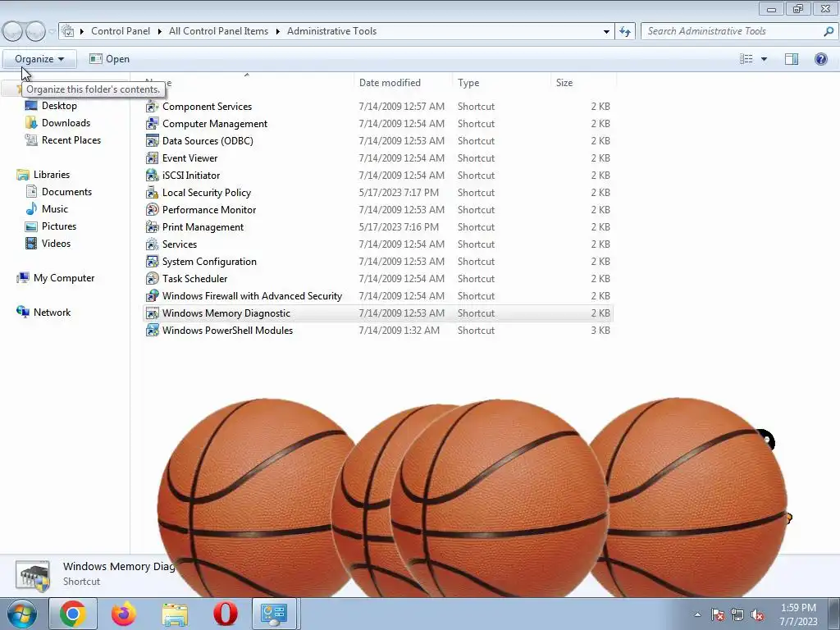Open the Component Services shortcut icon

pos(152,107)
